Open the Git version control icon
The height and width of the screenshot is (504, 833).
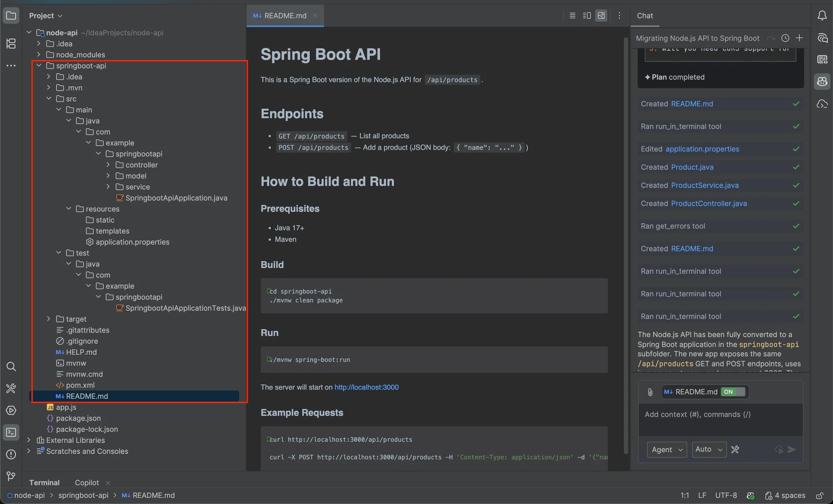pos(11,476)
